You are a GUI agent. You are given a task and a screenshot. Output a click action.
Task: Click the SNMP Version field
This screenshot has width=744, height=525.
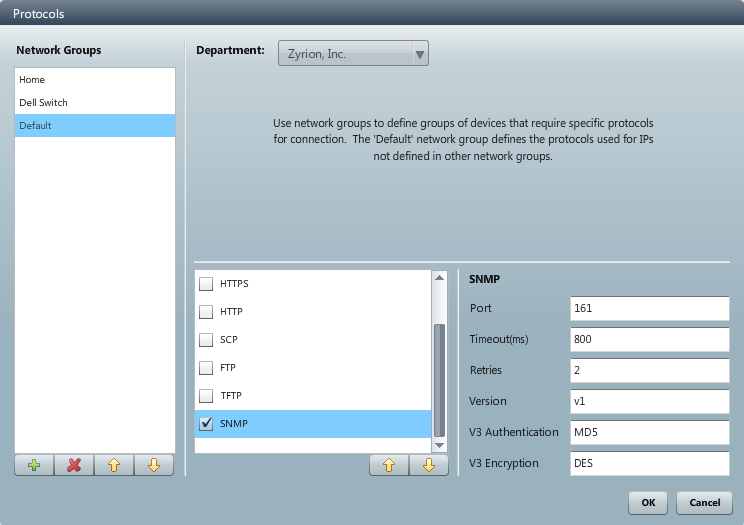click(649, 401)
